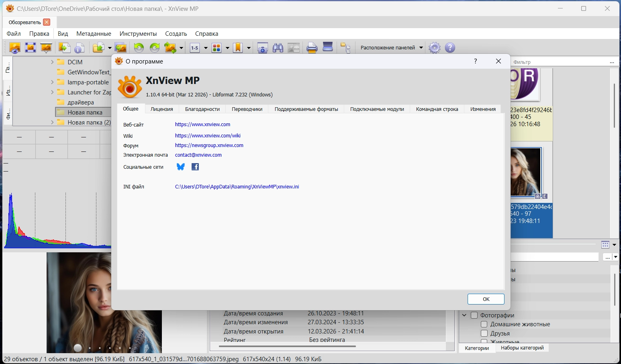Click the compare images toolbar icon
This screenshot has height=364, width=621.
(x=294, y=48)
